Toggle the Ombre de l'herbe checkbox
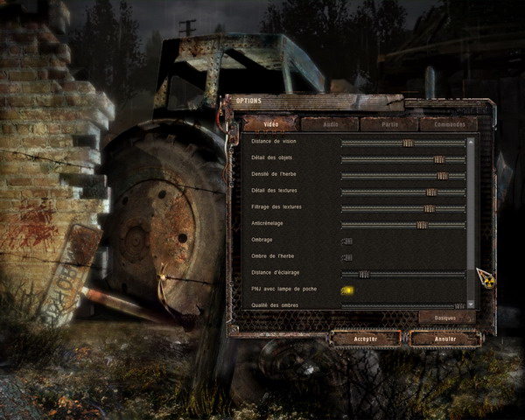The height and width of the screenshot is (420, 525). point(347,257)
